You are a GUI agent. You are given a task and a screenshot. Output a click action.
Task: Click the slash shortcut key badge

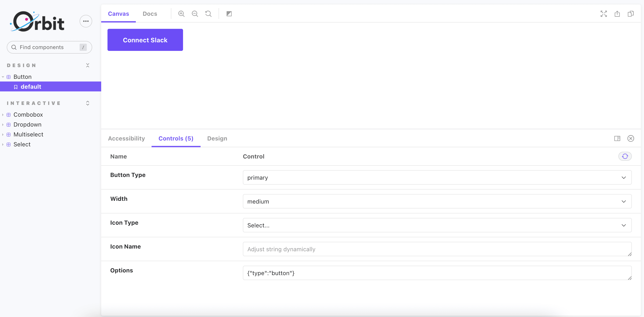83,47
